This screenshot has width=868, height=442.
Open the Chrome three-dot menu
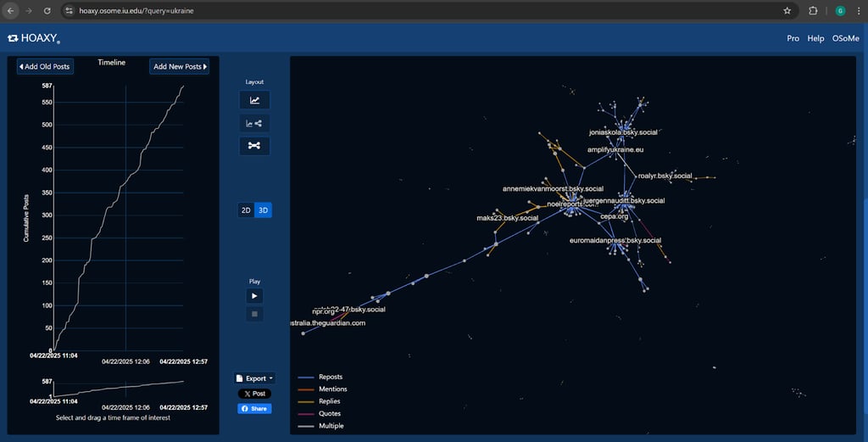coord(859,10)
